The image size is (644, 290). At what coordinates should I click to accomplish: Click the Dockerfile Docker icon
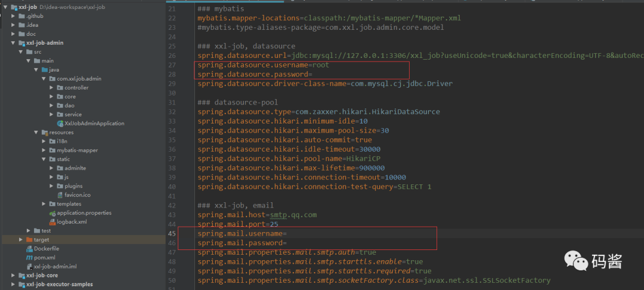point(29,248)
